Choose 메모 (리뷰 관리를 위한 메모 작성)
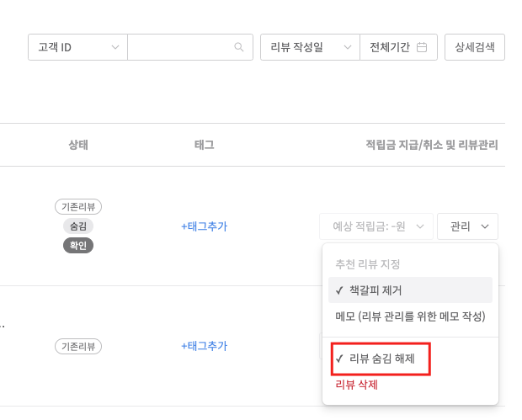Image resolution: width=522 pixels, height=420 pixels. [410, 316]
